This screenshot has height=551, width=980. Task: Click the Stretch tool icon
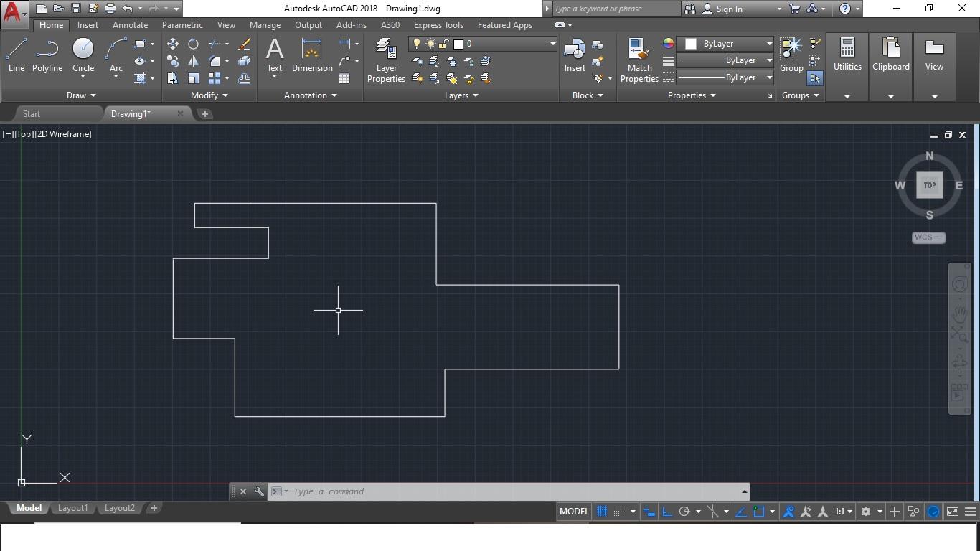(173, 78)
